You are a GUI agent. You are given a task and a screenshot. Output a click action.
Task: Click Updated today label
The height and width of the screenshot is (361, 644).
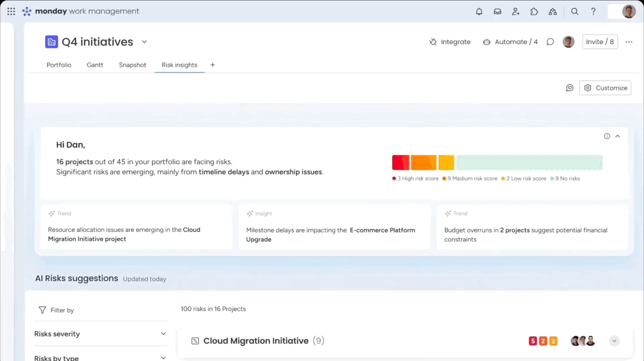click(145, 279)
